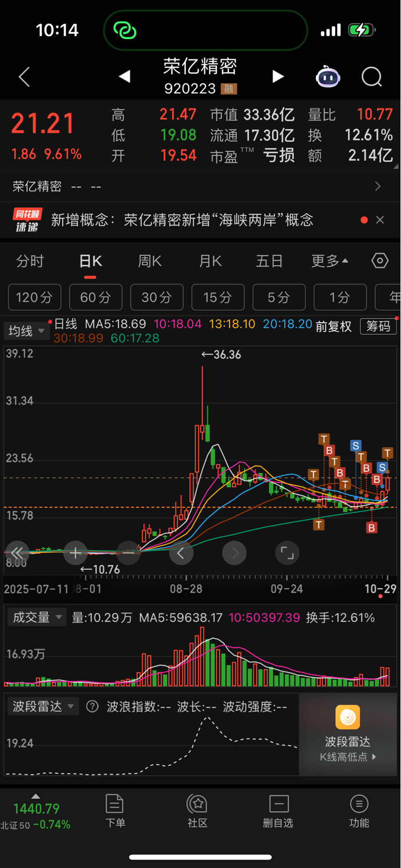This screenshot has width=401, height=868.
Task: Open the 波段雷达 help question mark
Action: [92, 706]
